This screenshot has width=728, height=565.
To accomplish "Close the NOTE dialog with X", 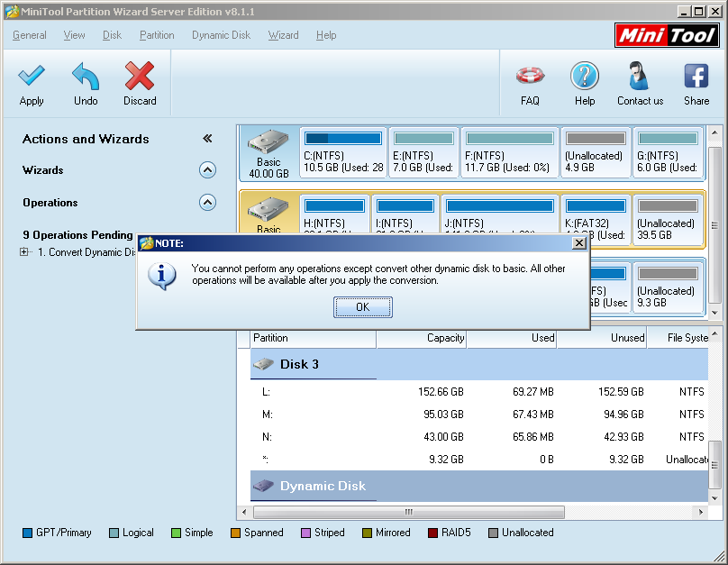I will [x=579, y=243].
